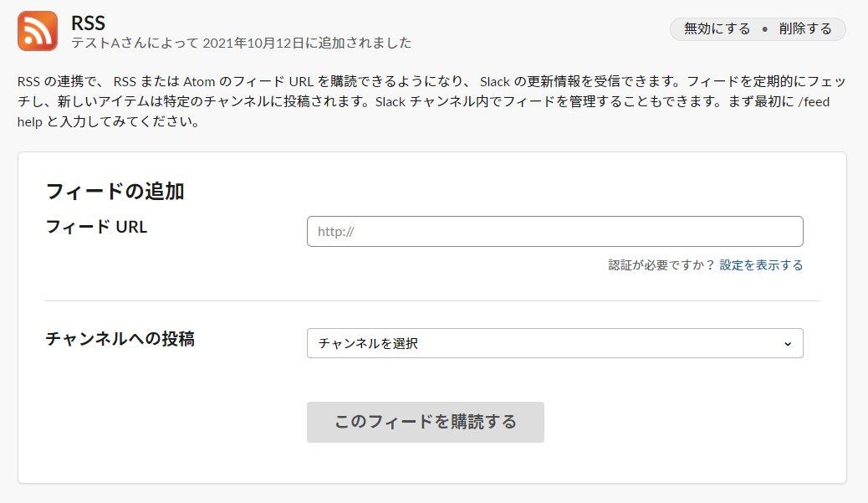The image size is (868, 503).
Task: Click the 認証が必要ですか？ text
Action: (661, 265)
